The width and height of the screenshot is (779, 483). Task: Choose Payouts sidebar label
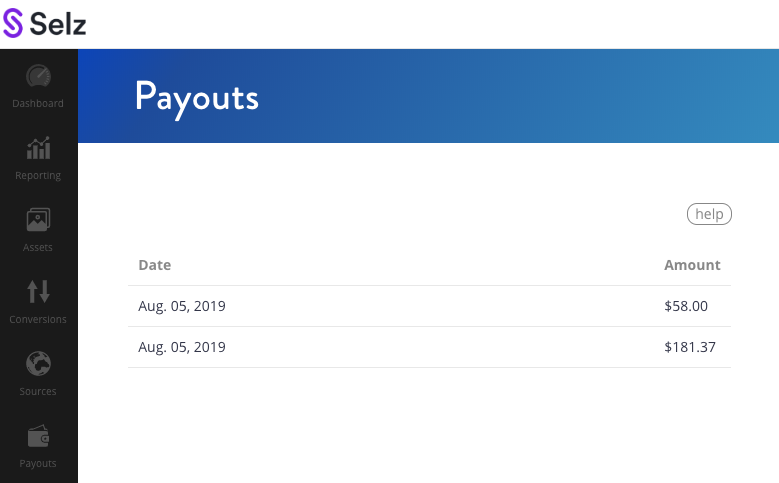(x=38, y=463)
